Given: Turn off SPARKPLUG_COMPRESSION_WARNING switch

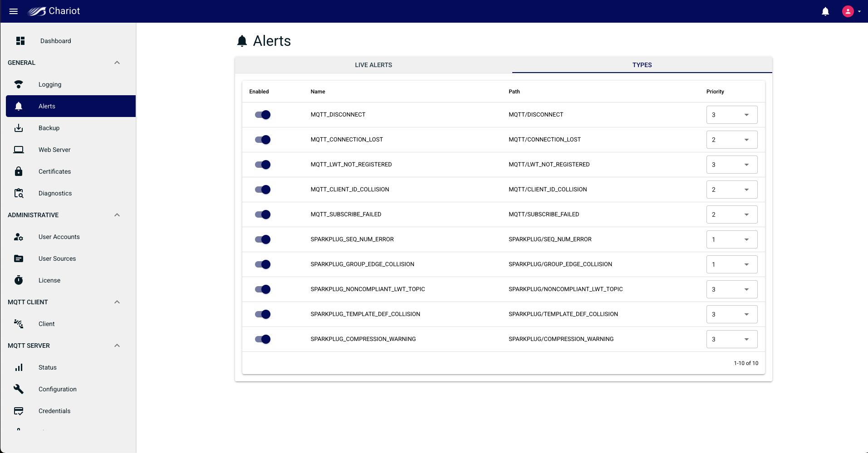Looking at the screenshot, I should coord(263,339).
